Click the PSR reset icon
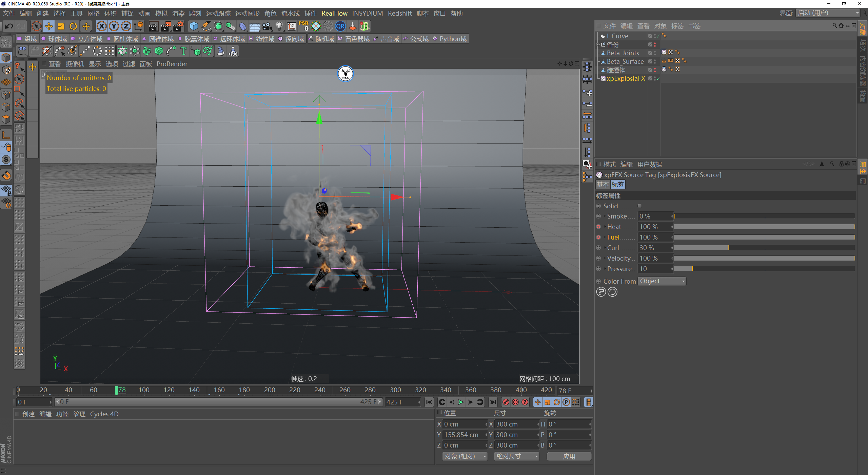Image resolution: width=868 pixels, height=475 pixels. tap(303, 26)
